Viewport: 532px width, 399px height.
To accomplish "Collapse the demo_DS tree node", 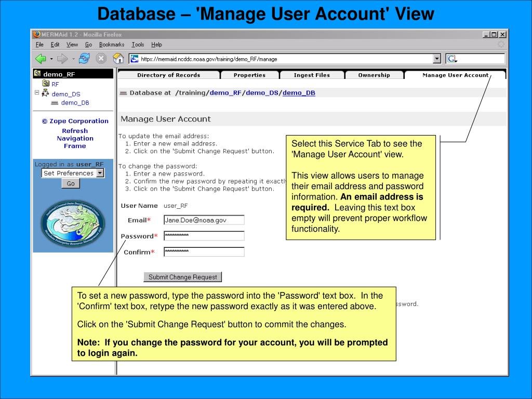I will click(37, 92).
